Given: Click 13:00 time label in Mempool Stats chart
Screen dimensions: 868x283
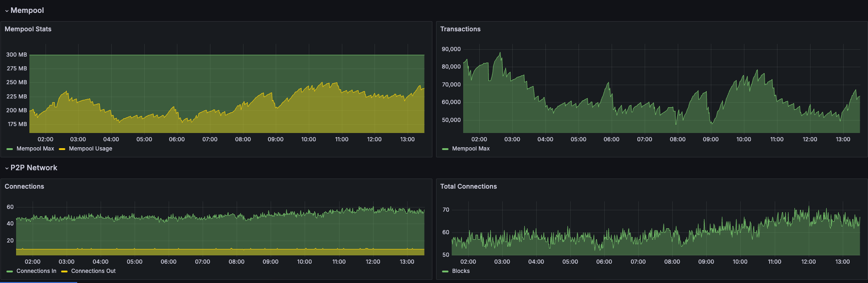Looking at the screenshot, I should (x=408, y=139).
